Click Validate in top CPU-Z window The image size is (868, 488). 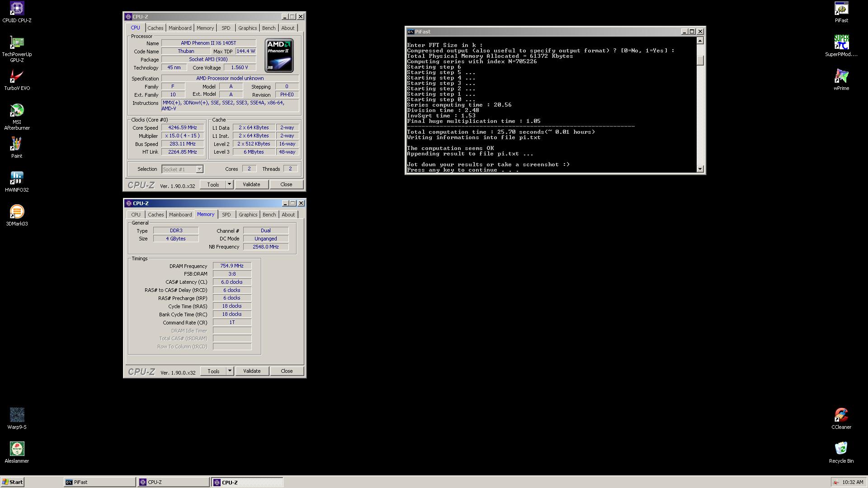251,184
